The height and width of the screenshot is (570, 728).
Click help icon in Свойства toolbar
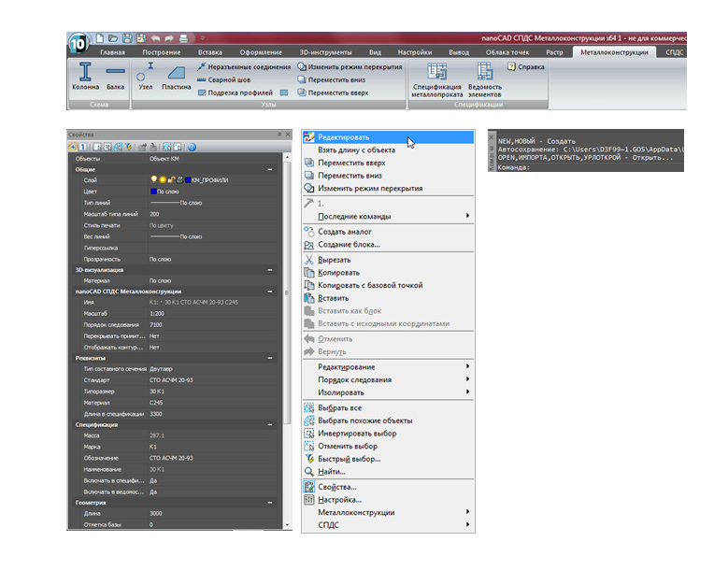(x=192, y=147)
